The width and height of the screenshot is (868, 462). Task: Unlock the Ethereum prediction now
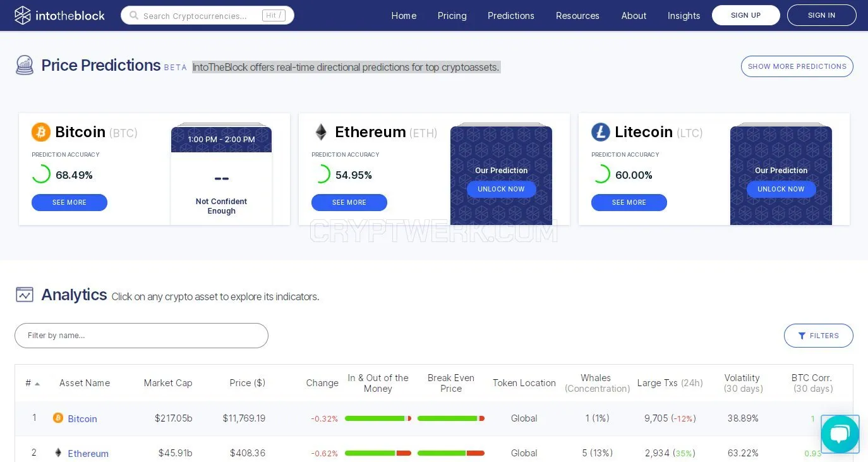(502, 189)
